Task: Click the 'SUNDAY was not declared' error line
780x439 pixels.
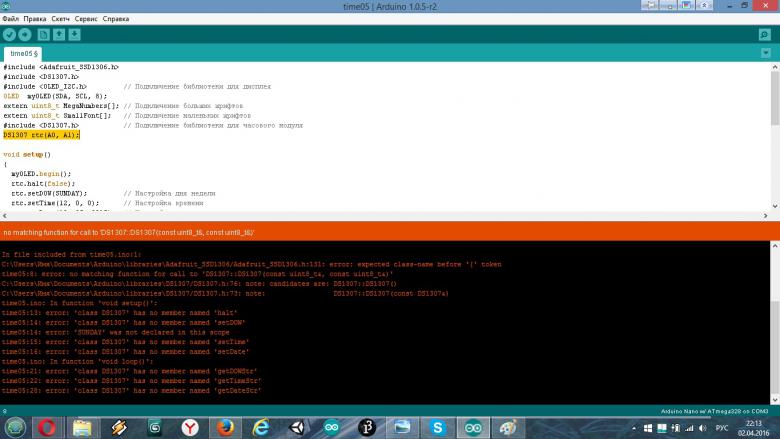Action: (115, 332)
